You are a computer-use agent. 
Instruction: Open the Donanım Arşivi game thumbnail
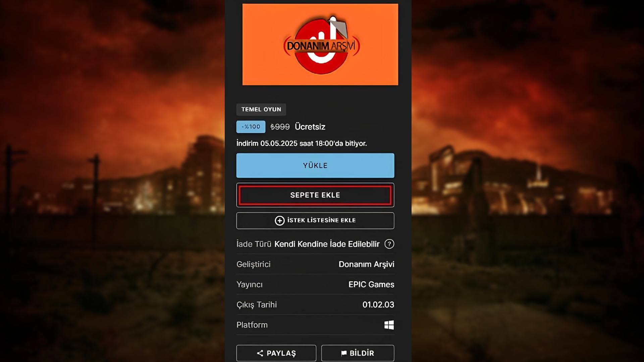pos(320,44)
